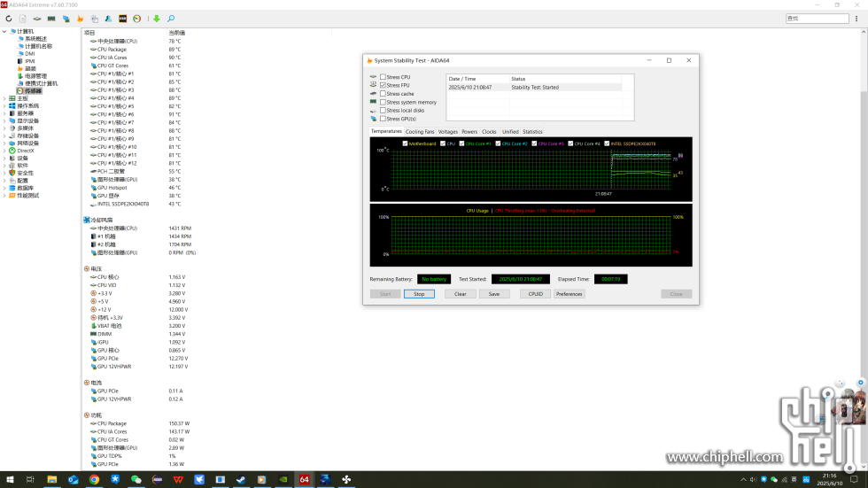Click the Clear button
The width and height of the screenshot is (868, 488).
click(x=460, y=294)
